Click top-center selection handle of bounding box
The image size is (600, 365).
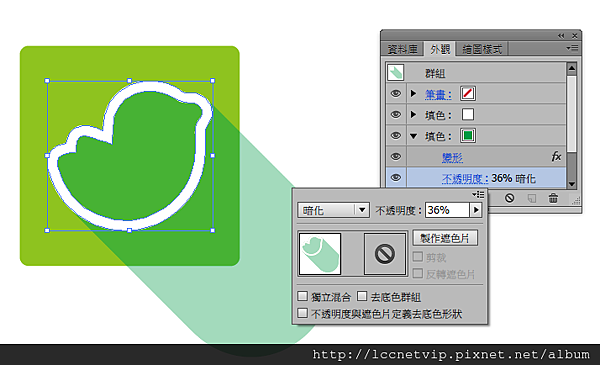point(130,81)
